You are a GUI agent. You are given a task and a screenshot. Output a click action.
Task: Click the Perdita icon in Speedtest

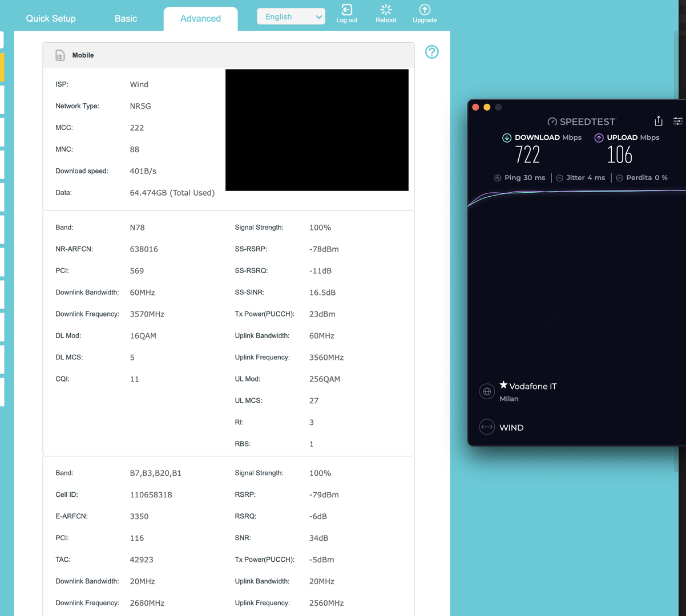pyautogui.click(x=619, y=178)
